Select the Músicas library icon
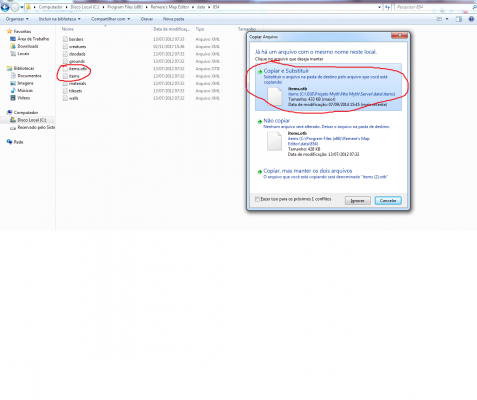This screenshot has height=400, width=477. coord(13,90)
